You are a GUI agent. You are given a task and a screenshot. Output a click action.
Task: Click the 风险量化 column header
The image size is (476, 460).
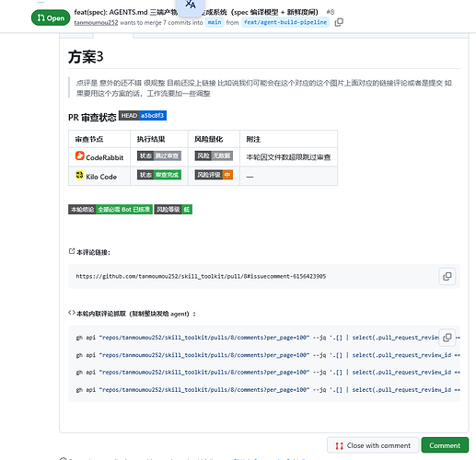coord(208,139)
